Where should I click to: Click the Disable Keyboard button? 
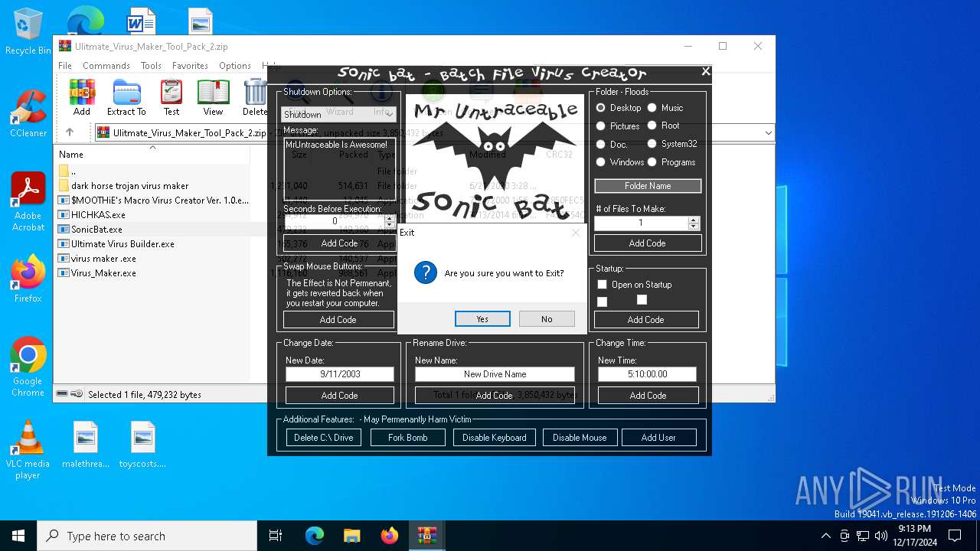point(495,438)
